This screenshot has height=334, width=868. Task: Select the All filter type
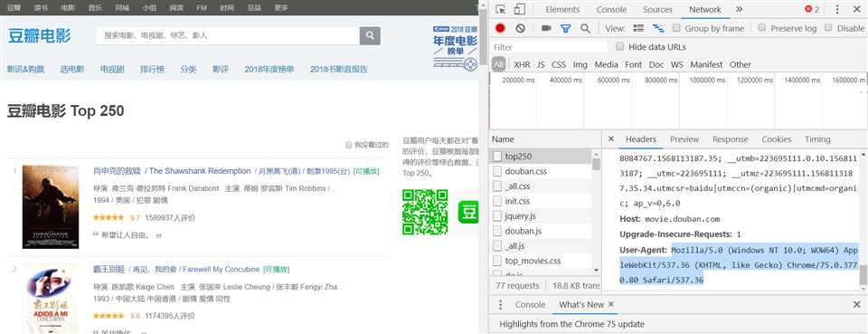[x=499, y=64]
